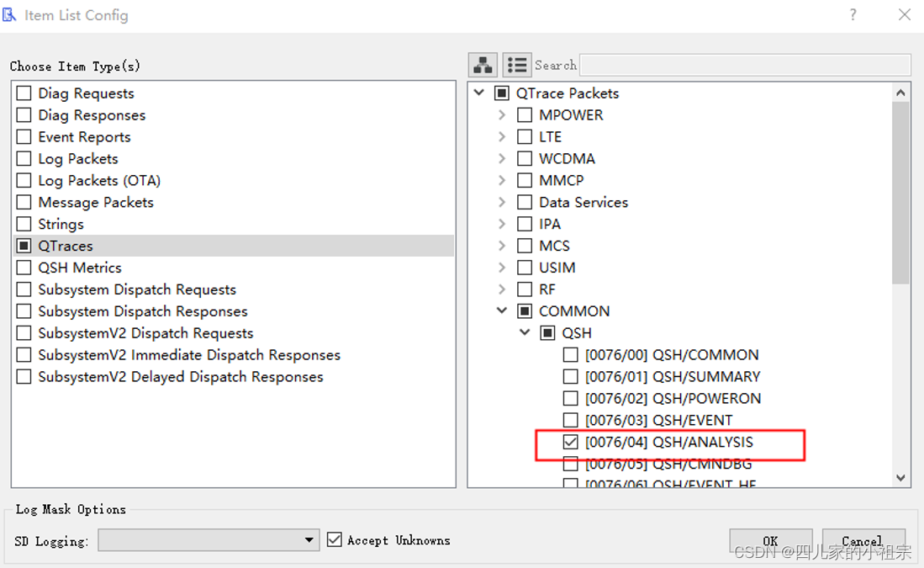Check the QSH/EVENT checkbox

point(570,421)
